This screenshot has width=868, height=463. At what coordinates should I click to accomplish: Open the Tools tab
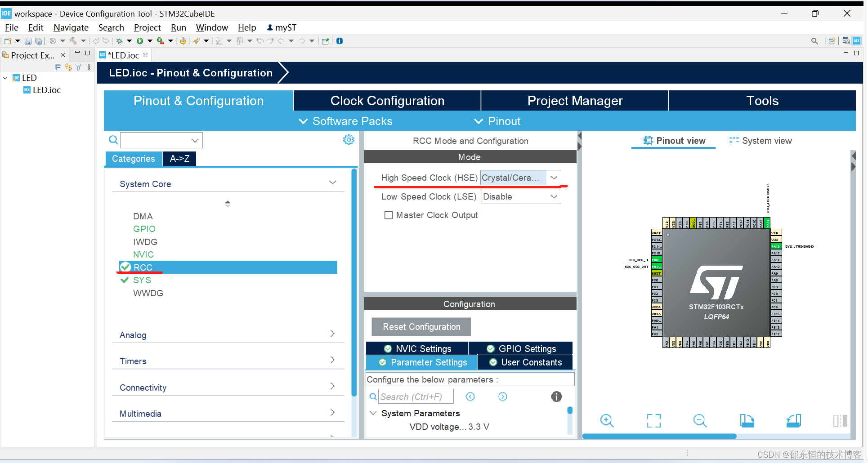point(762,101)
